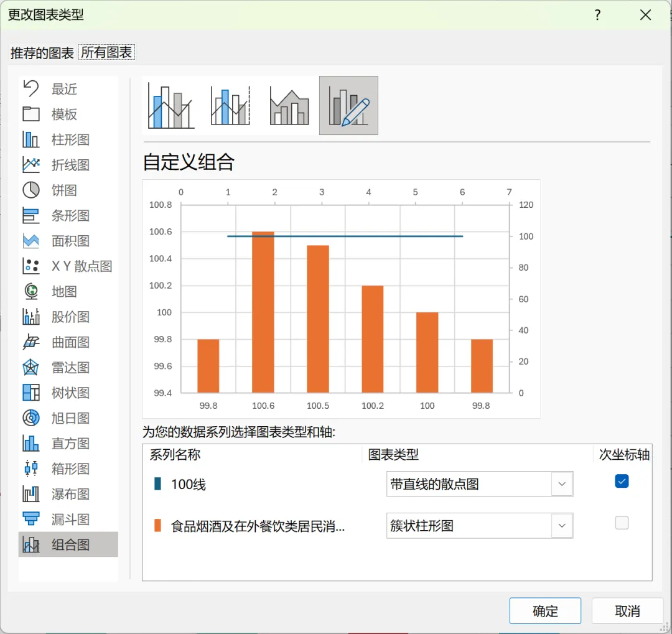672x634 pixels.
Task: Click the 图表类型 column header
Action: tap(393, 454)
